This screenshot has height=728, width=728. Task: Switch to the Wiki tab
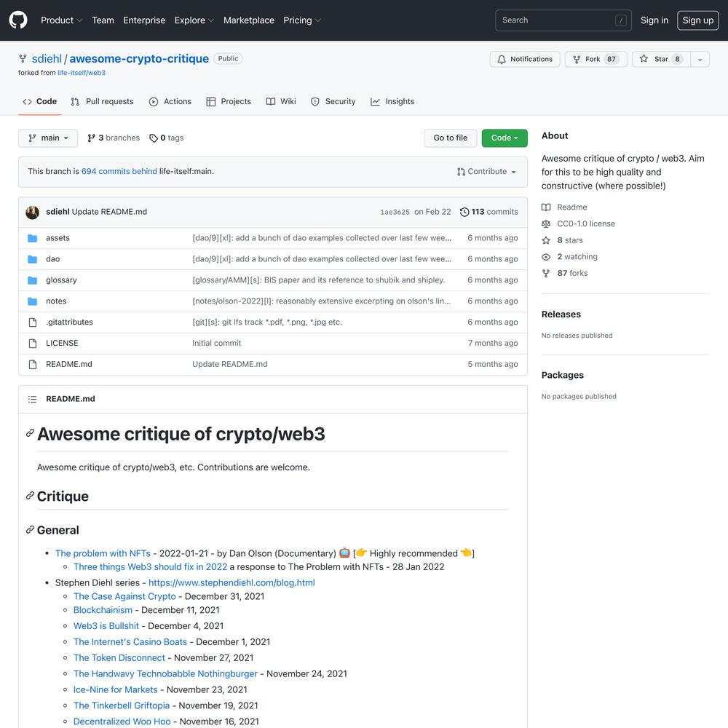(281, 102)
